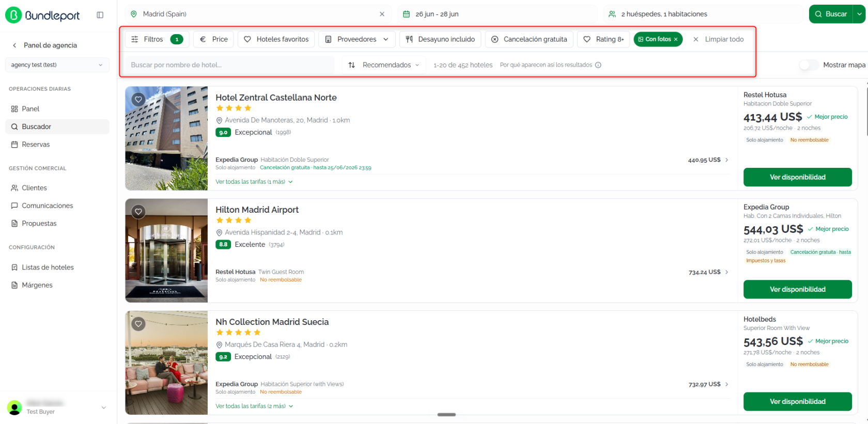The height and width of the screenshot is (424, 868).
Task: Open Hotel Zentral Castellana Norte photo
Action: pos(166,138)
